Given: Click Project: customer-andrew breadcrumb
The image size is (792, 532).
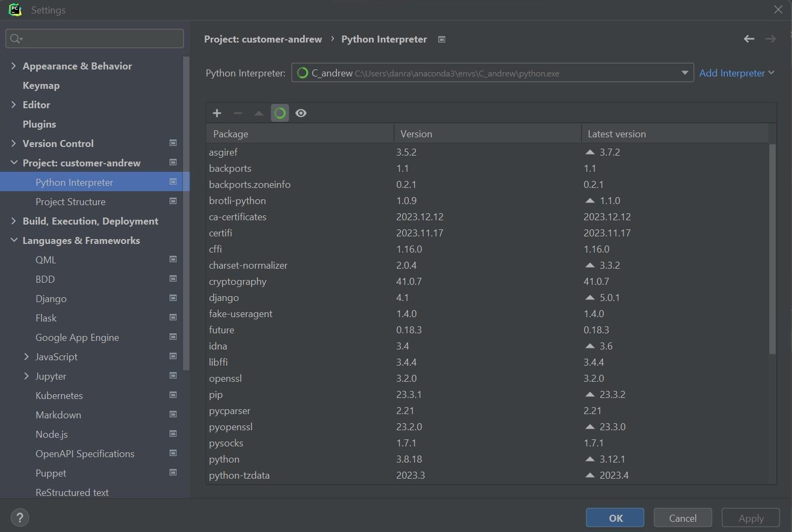Looking at the screenshot, I should click(x=263, y=39).
